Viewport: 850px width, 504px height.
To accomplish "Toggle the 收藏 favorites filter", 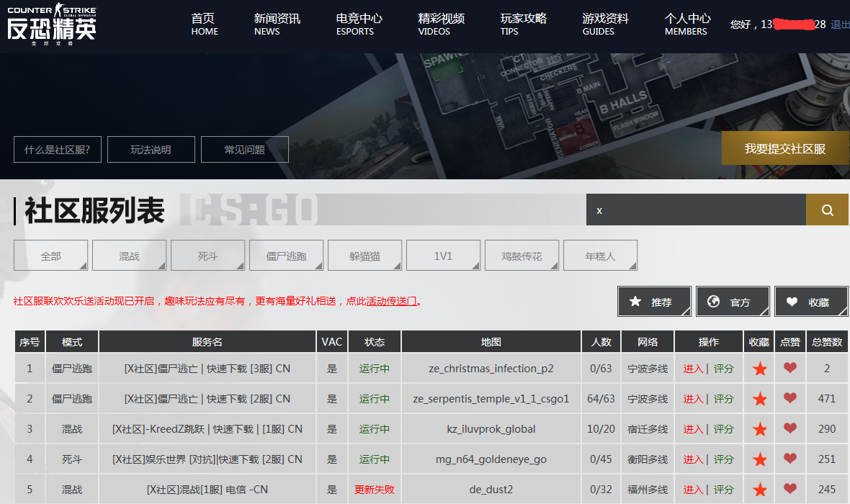I will (x=811, y=302).
